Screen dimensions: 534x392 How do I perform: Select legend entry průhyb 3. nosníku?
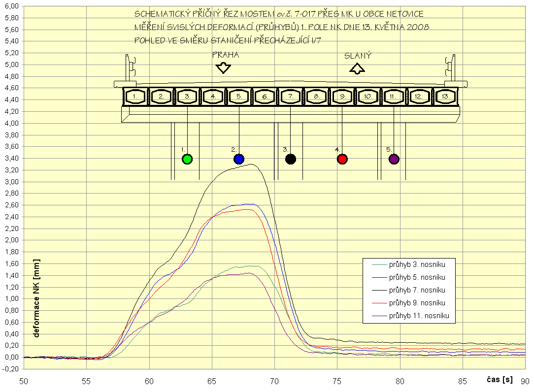click(x=417, y=265)
